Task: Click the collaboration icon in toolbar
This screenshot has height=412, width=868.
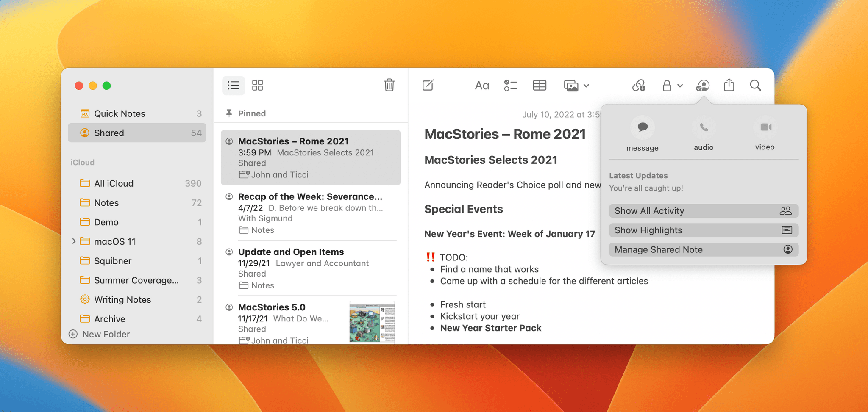Action: coord(702,86)
